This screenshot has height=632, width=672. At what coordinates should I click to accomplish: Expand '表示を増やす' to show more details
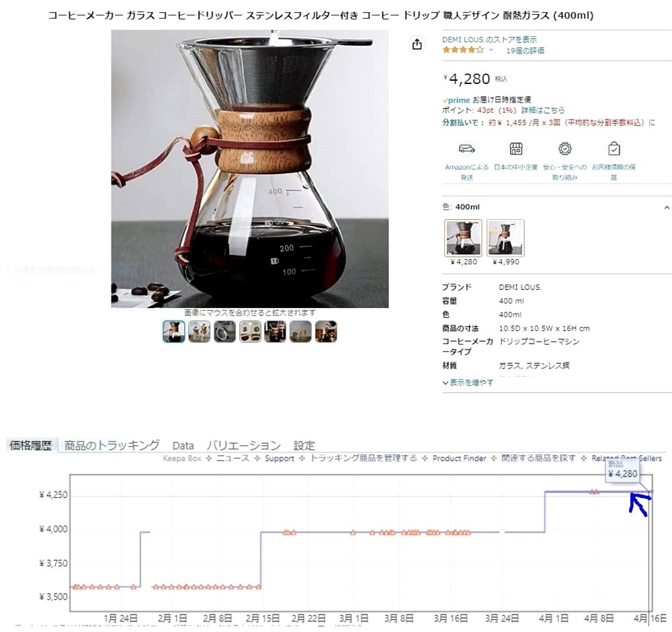[x=468, y=383]
